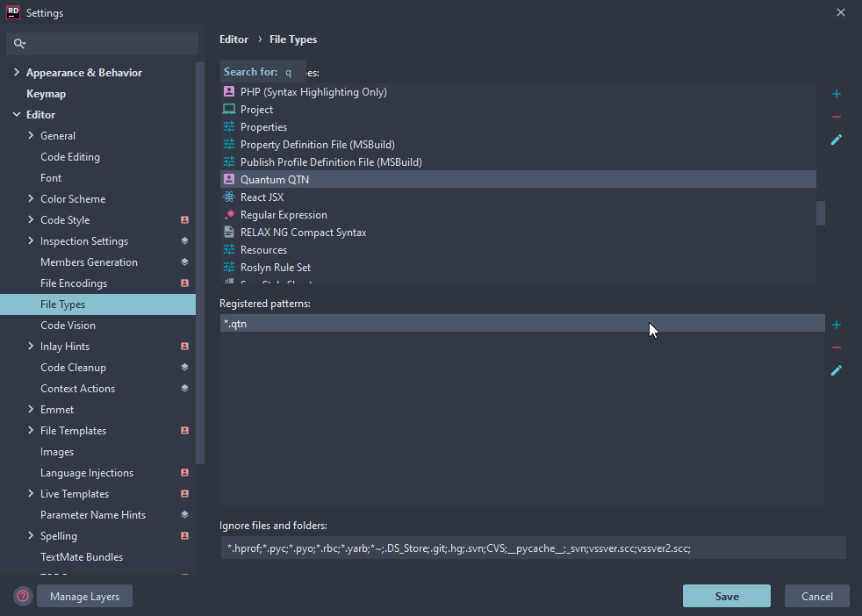
Task: Click the remove file type minus icon
Action: pyautogui.click(x=837, y=117)
